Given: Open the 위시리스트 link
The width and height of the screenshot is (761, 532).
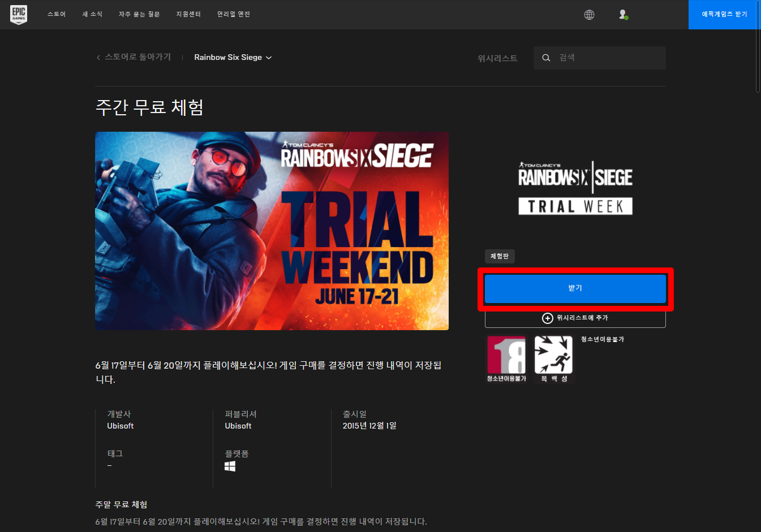Looking at the screenshot, I should click(x=497, y=58).
